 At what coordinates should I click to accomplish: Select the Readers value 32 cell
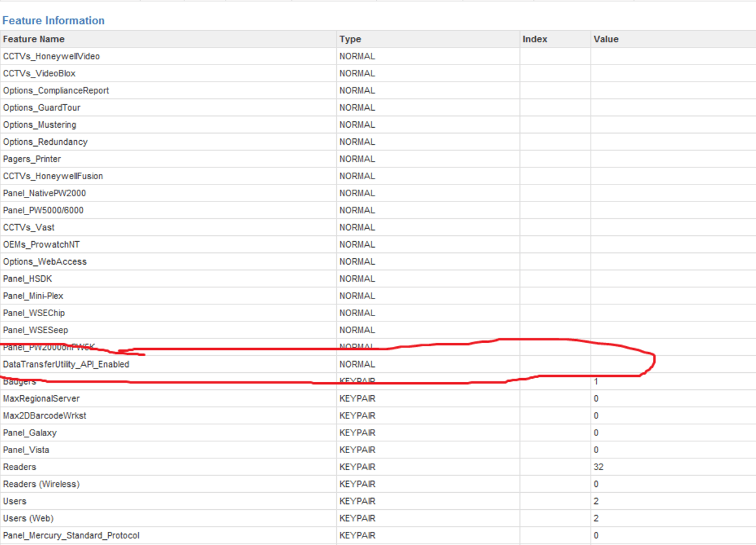click(598, 467)
